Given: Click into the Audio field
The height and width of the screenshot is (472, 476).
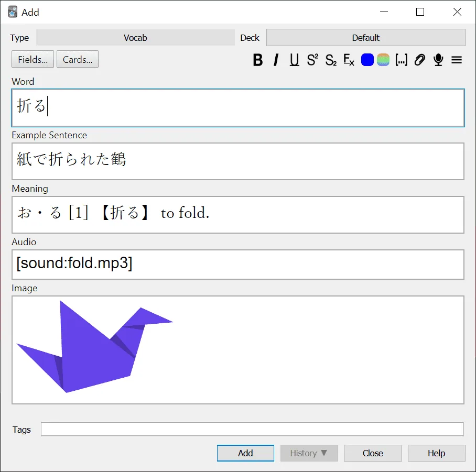Looking at the screenshot, I should 238,265.
